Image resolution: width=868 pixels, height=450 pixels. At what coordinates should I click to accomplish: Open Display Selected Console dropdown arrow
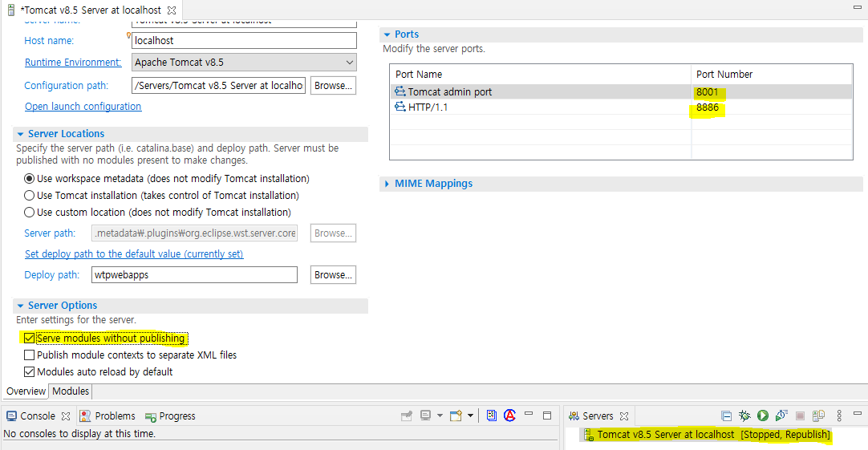point(440,416)
